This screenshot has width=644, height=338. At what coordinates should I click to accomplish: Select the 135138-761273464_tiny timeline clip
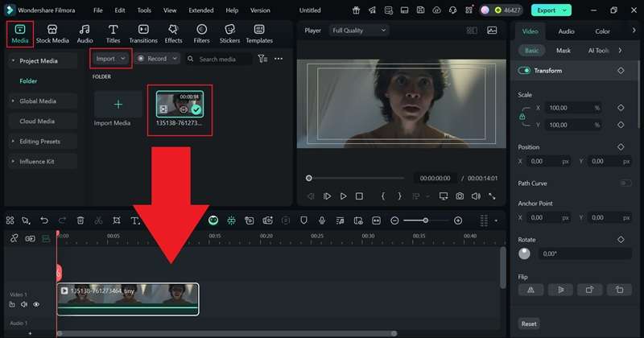(128, 299)
